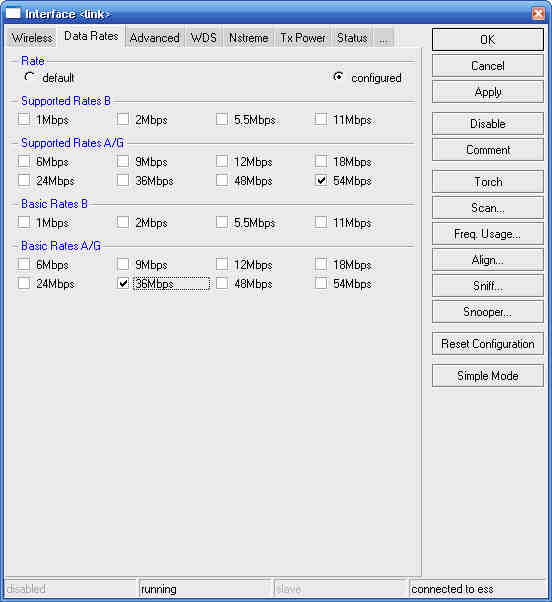Screen dimensions: 552x602
Task: Switch to the Wireless tab
Action: pos(32,38)
